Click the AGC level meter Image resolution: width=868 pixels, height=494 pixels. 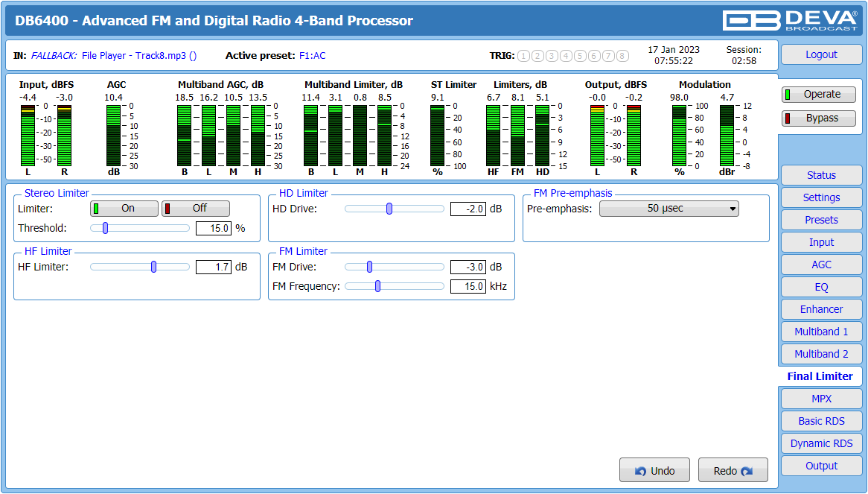pos(113,136)
